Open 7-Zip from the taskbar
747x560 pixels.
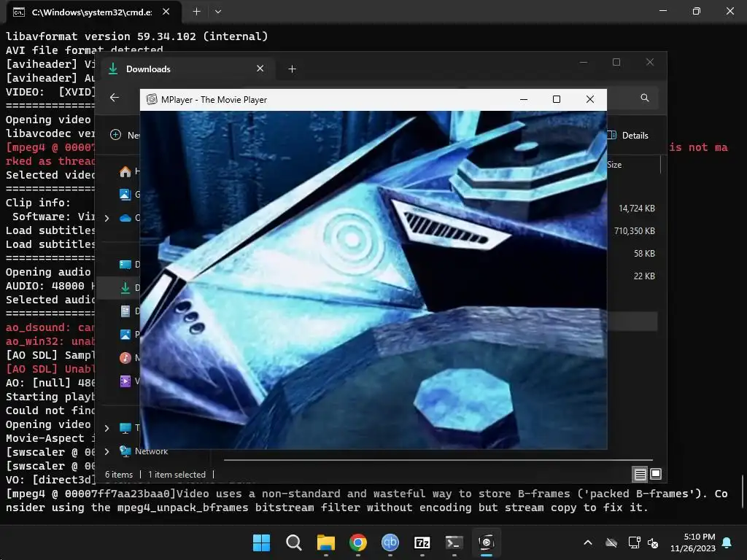pyautogui.click(x=422, y=542)
